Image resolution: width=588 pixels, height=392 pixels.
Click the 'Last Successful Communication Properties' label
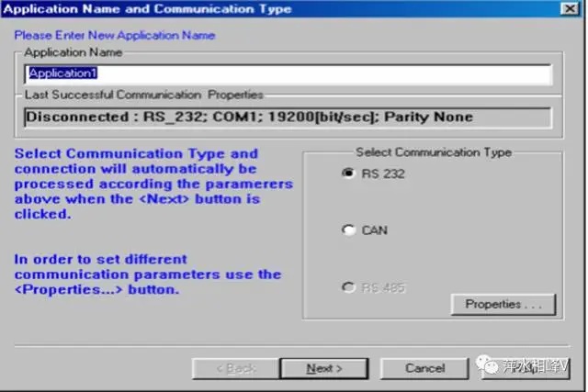143,95
